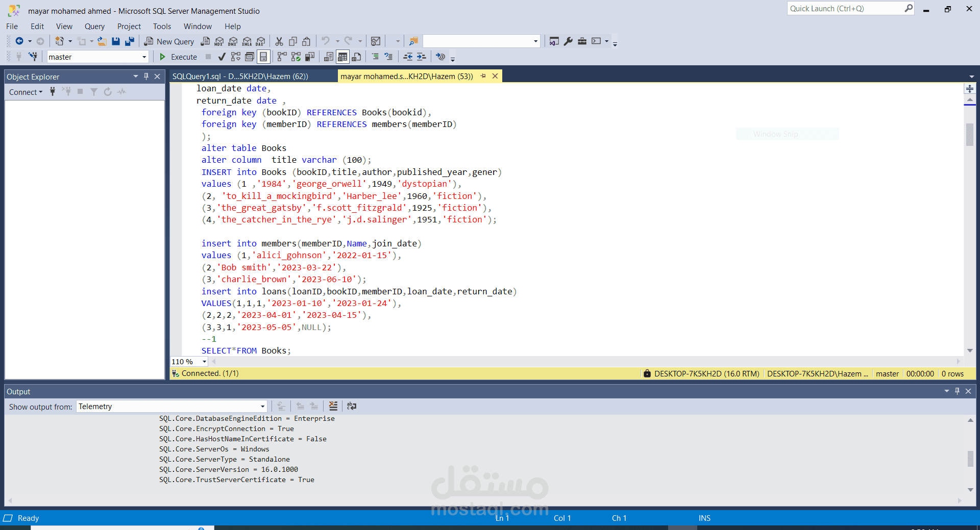Open the New Project dropdown arrow

click(70, 41)
